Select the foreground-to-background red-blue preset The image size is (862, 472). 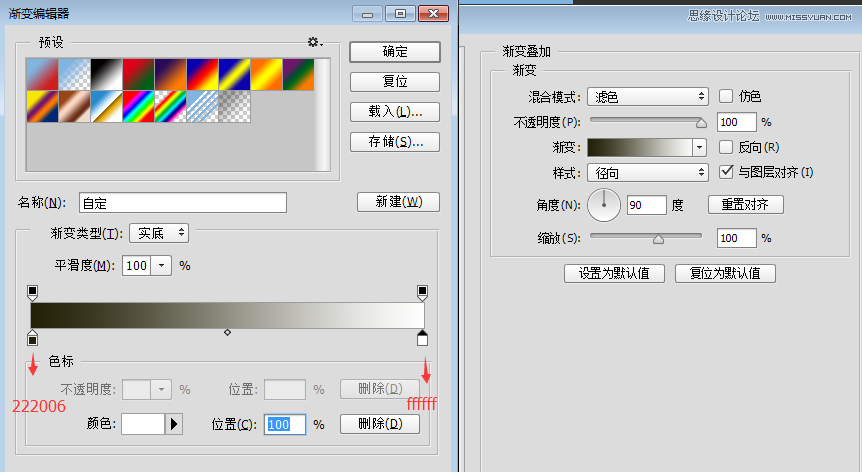click(x=42, y=75)
